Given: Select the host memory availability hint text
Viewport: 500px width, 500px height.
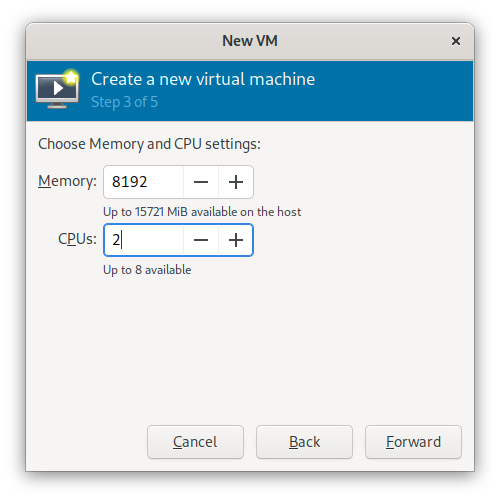Looking at the screenshot, I should tap(202, 212).
